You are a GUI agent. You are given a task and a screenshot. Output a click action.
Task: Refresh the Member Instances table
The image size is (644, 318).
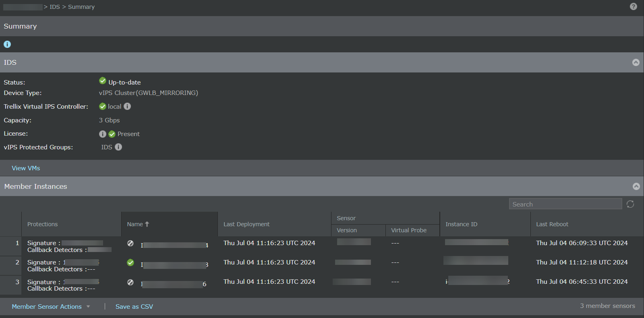[x=630, y=204]
